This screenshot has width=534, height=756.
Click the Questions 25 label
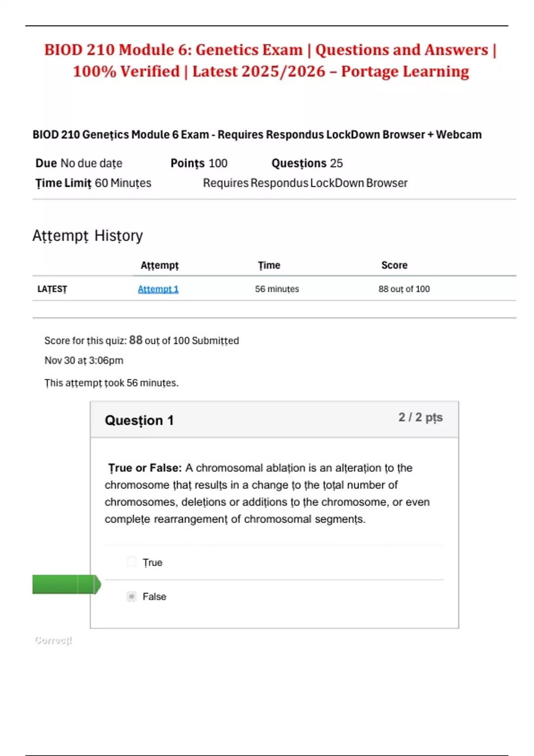click(307, 163)
